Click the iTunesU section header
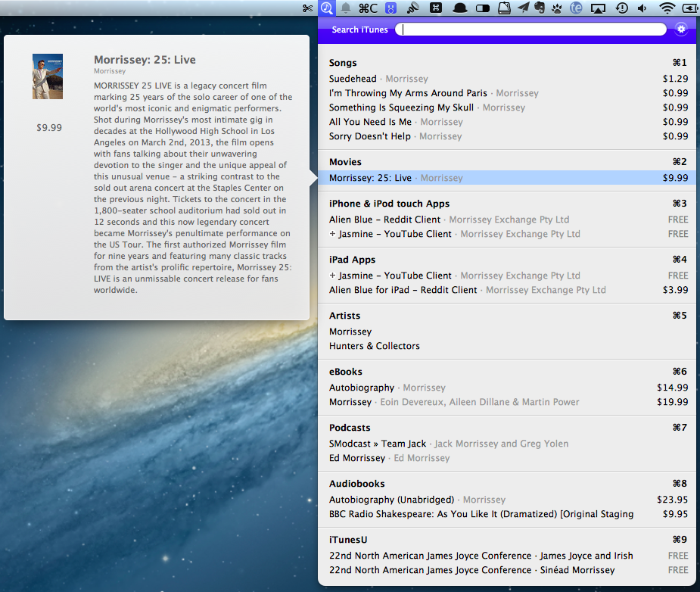700x592 pixels. tap(348, 540)
